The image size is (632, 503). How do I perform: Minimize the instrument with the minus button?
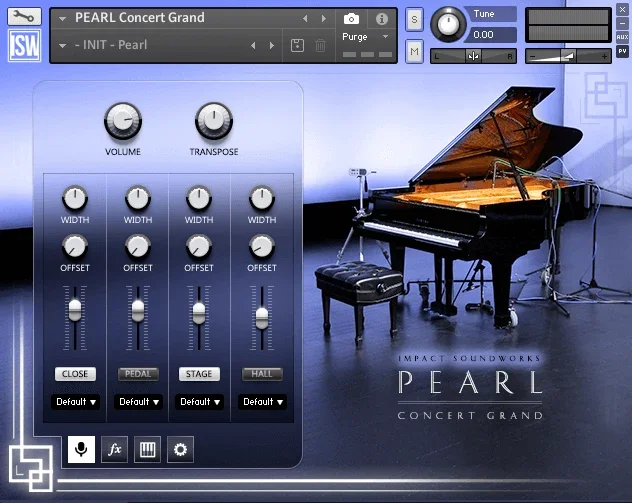(x=622, y=23)
